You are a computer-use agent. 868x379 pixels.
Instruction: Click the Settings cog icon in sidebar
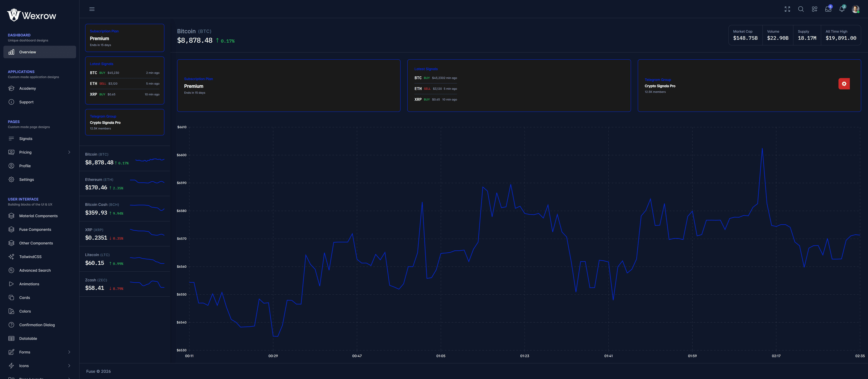click(x=11, y=180)
